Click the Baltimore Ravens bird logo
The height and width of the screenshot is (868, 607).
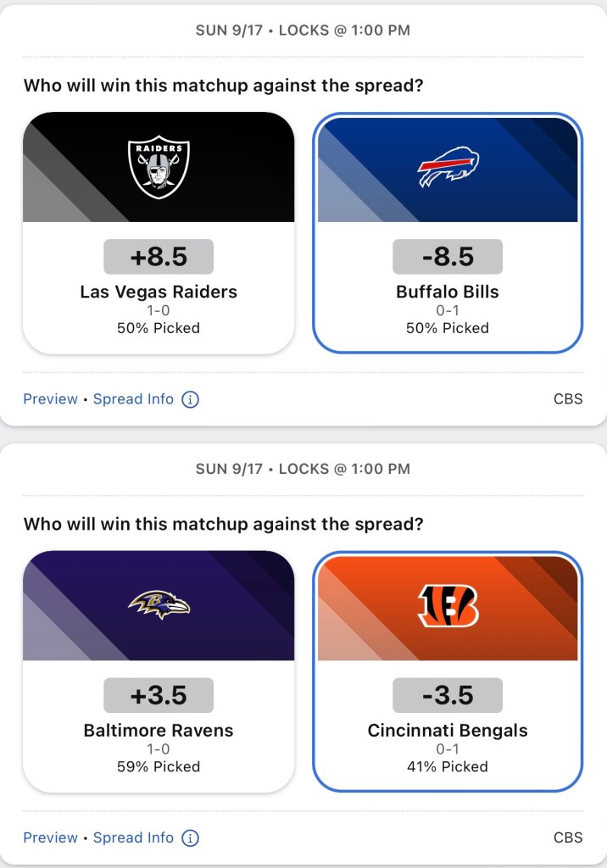[159, 605]
